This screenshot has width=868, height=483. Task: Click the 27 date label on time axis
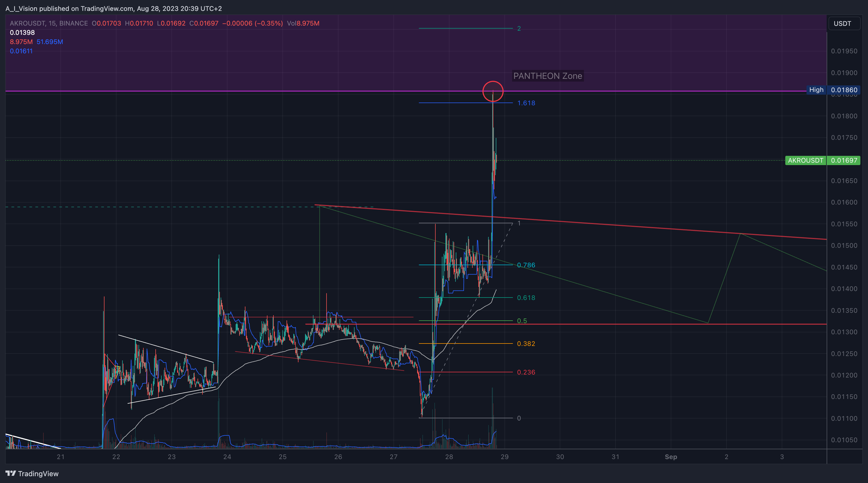393,457
